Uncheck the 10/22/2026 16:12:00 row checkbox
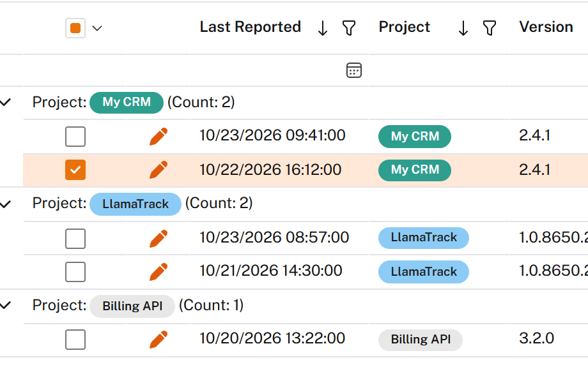 click(75, 170)
